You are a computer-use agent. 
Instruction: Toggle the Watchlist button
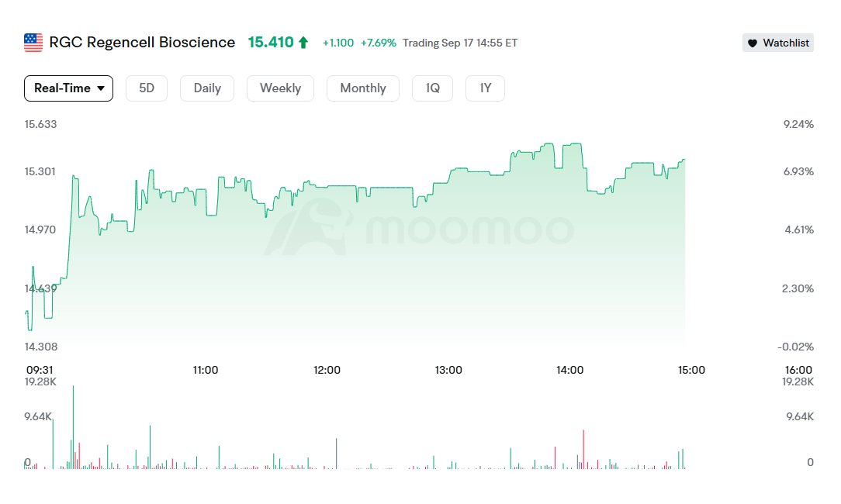777,43
